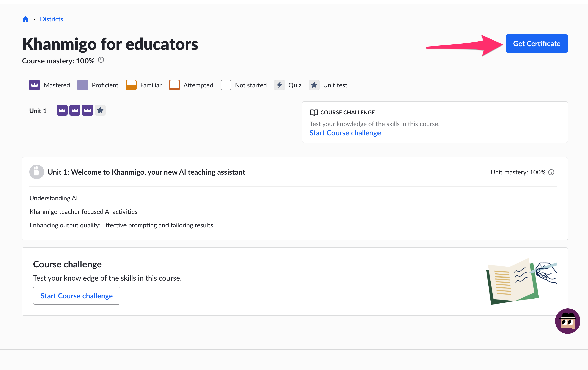Open Khanmigo teacher focused AI activities lesson
The image size is (588, 370).
(83, 212)
